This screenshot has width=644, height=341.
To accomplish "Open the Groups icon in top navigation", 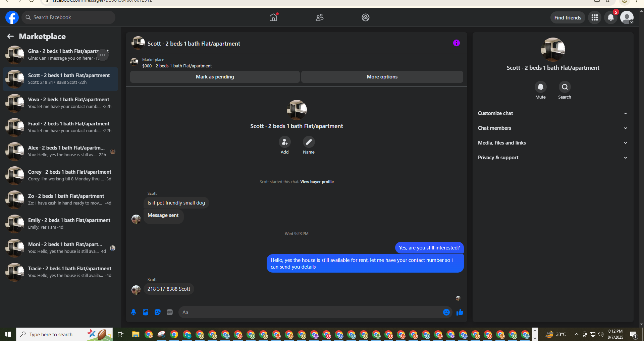I will (x=366, y=17).
